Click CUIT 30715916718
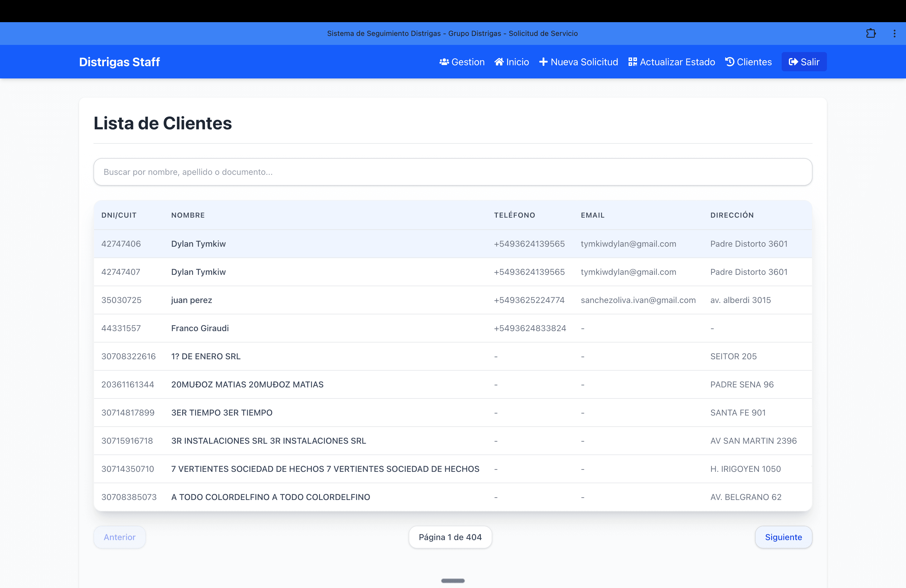This screenshot has width=906, height=588. [x=127, y=441]
